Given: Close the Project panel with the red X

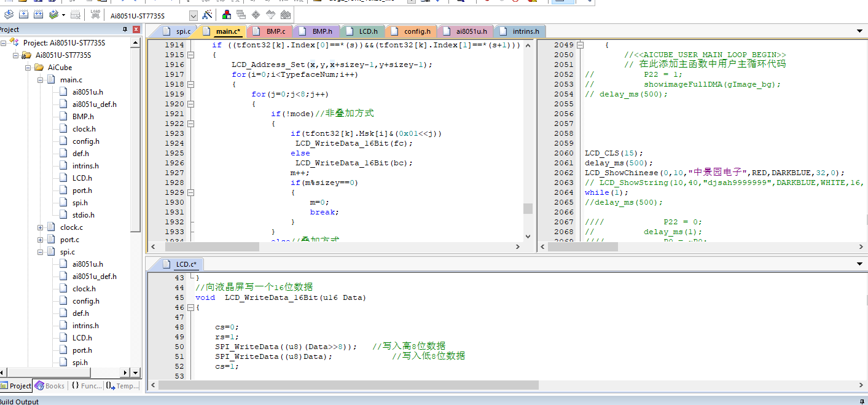Looking at the screenshot, I should click(136, 29).
